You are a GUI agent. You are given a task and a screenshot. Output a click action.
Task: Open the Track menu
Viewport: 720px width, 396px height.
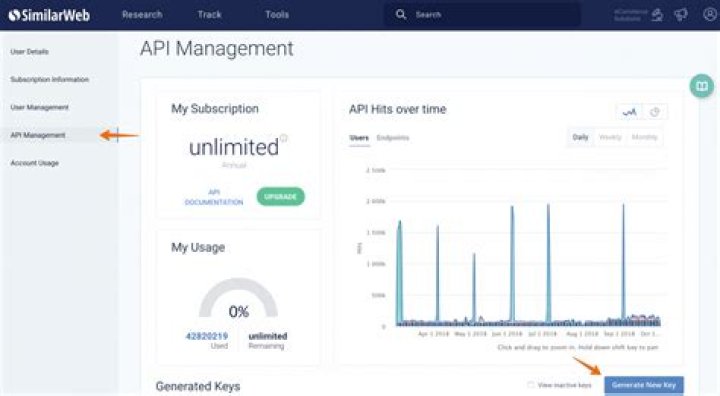coord(209,14)
